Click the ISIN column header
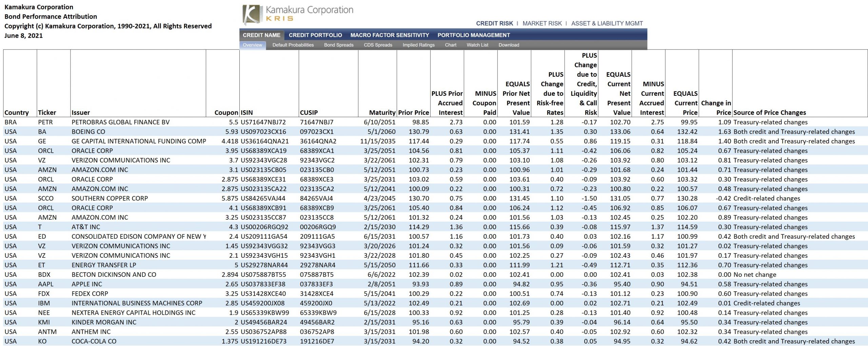 point(246,112)
